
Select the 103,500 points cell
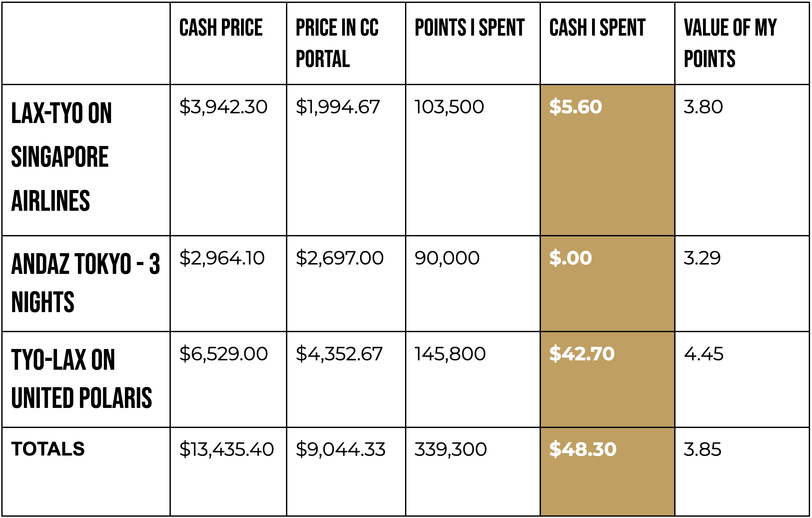[449, 107]
